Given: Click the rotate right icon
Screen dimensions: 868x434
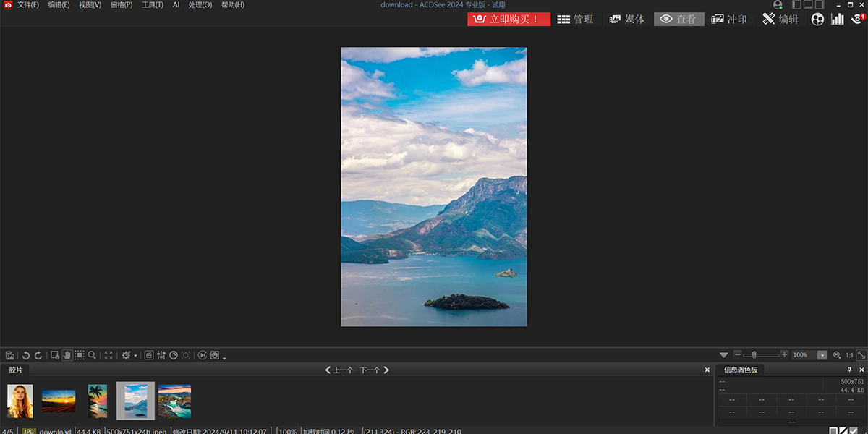Looking at the screenshot, I should [x=38, y=355].
